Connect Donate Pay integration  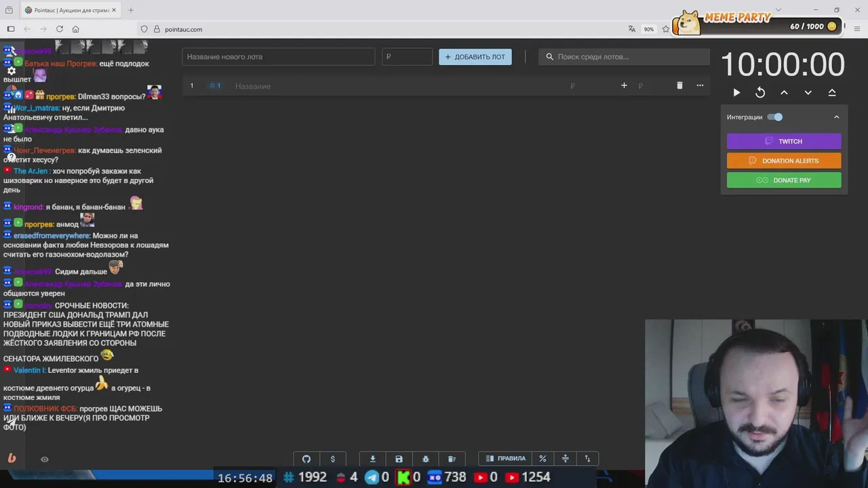[784, 180]
